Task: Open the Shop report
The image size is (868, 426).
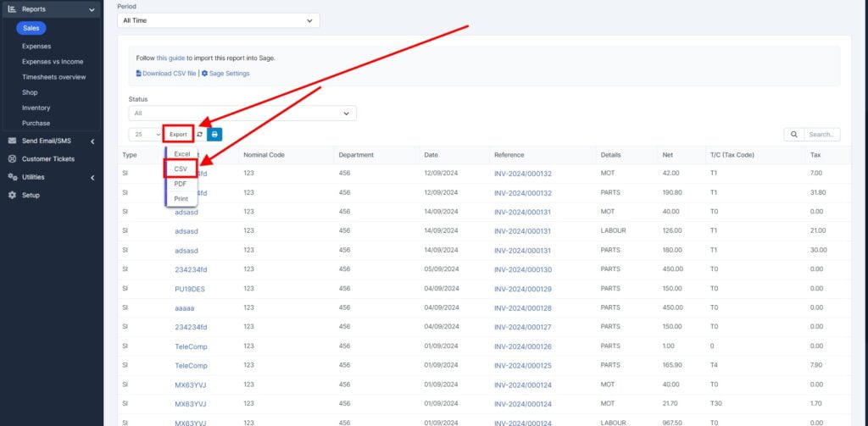Action: (30, 93)
